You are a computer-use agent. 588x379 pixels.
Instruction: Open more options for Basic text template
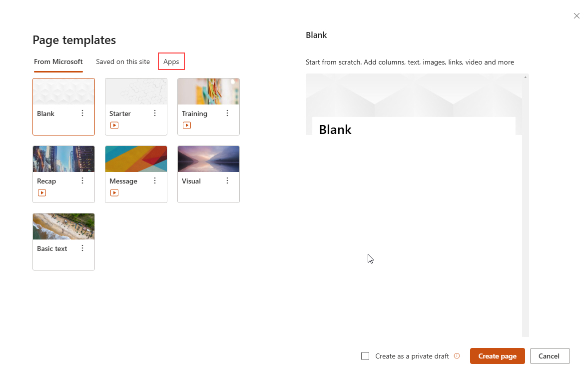82,248
